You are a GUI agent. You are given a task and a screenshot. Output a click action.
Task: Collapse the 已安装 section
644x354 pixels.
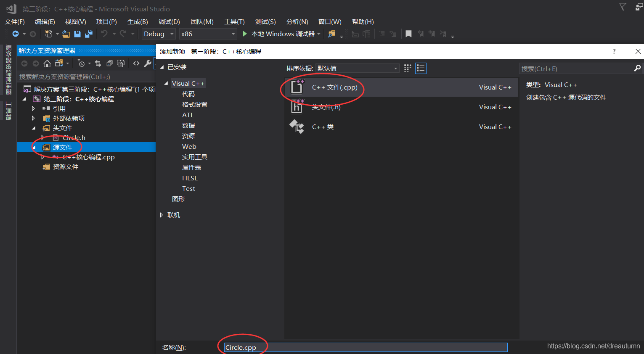point(162,67)
